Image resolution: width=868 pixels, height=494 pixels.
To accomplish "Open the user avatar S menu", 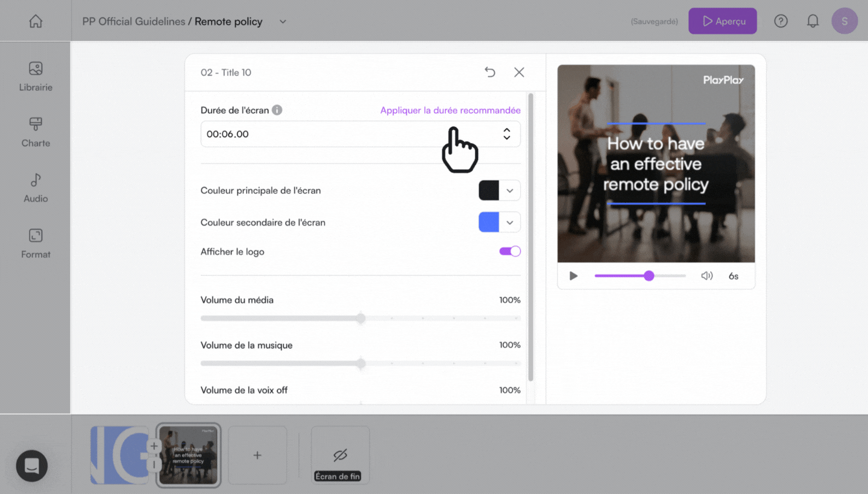I will pyautogui.click(x=844, y=21).
